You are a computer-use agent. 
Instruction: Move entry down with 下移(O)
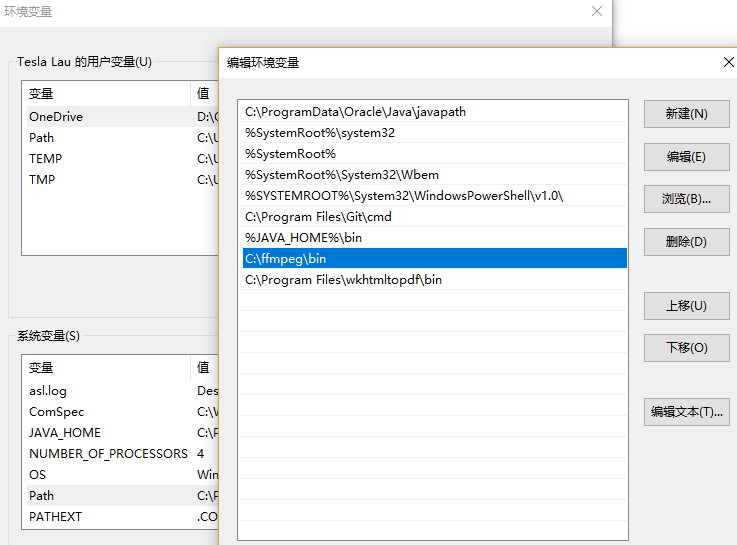[x=686, y=348]
